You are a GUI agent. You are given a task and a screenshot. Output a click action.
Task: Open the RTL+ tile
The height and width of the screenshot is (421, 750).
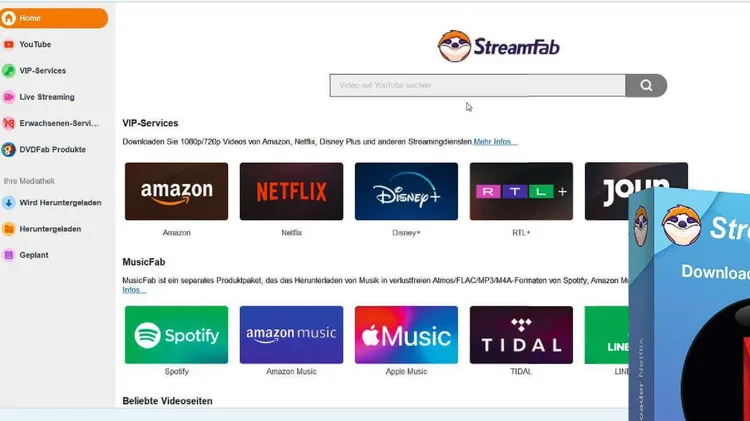point(521,191)
